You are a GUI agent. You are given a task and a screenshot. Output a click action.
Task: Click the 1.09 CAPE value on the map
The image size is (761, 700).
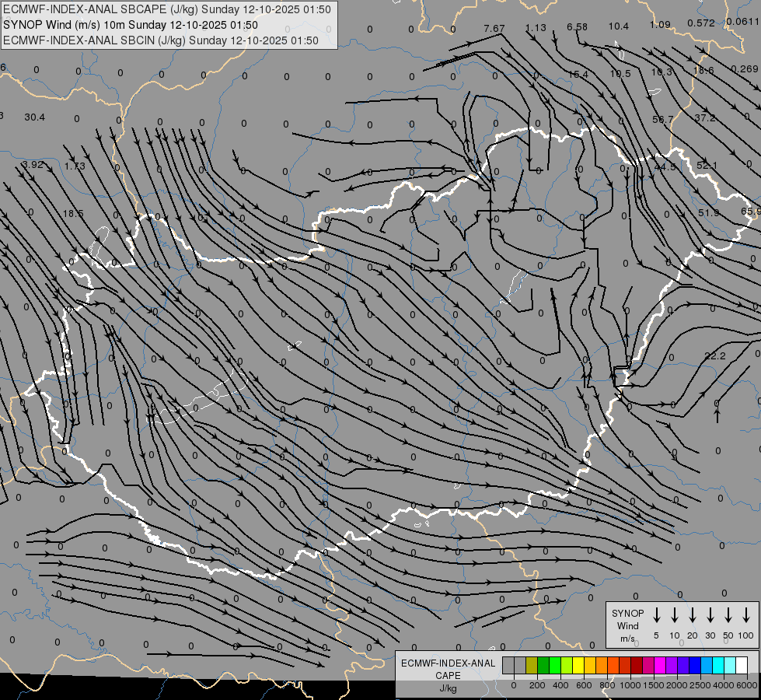coord(660,24)
